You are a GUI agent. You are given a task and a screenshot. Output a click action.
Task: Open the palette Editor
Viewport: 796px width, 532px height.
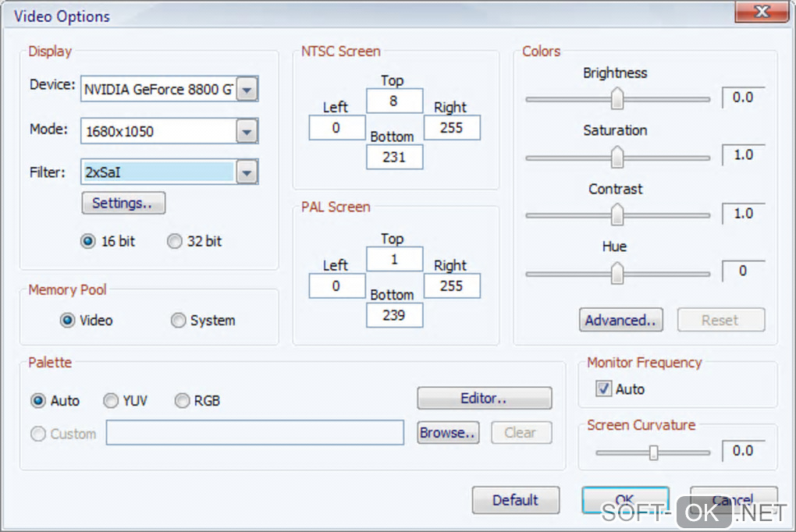484,398
